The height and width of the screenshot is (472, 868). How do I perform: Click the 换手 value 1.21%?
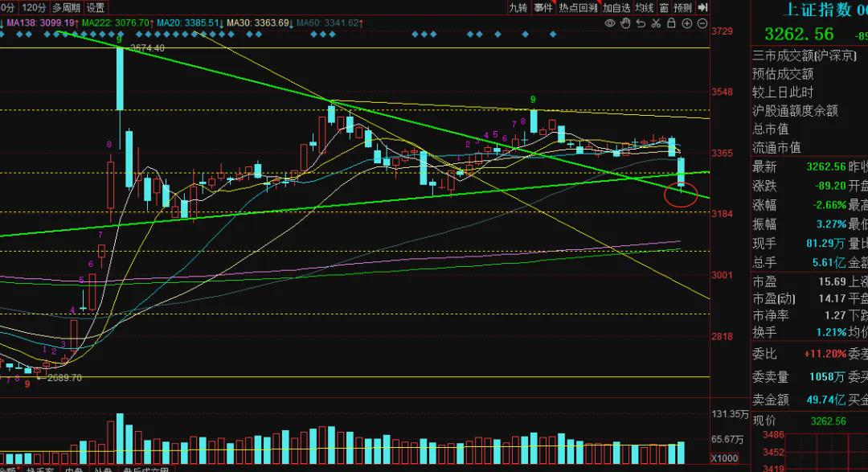point(831,332)
